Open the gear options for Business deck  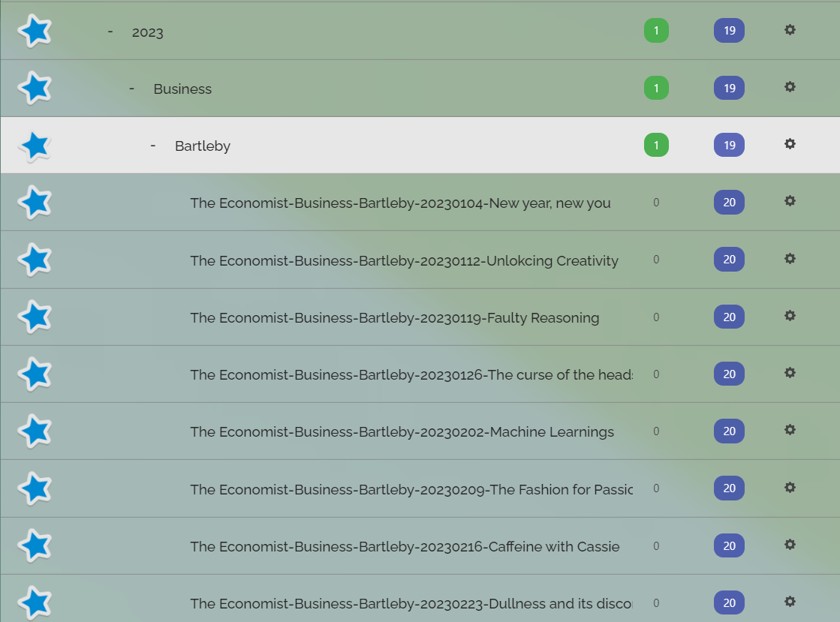[x=790, y=87]
